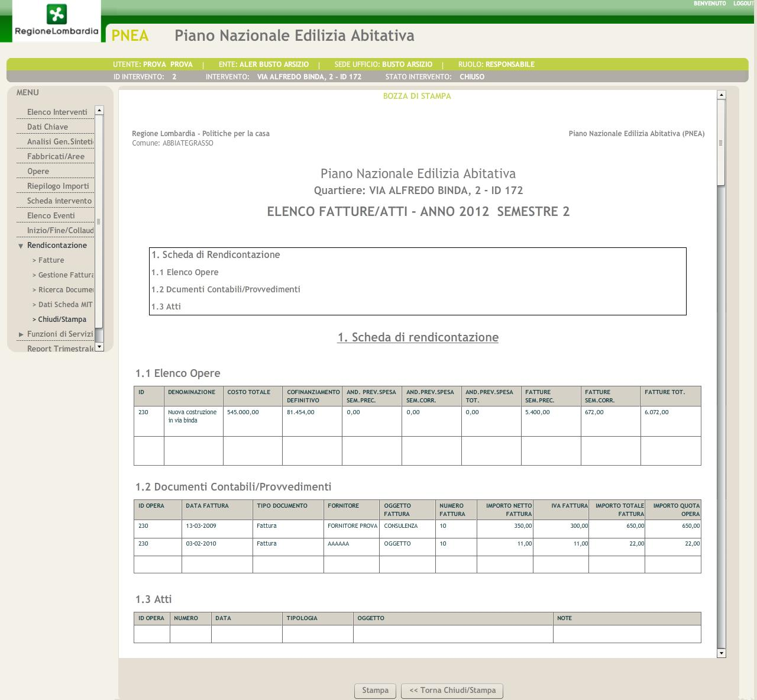Click Torna Chiudi/Stampa button
This screenshot has width=757, height=700.
(452, 691)
